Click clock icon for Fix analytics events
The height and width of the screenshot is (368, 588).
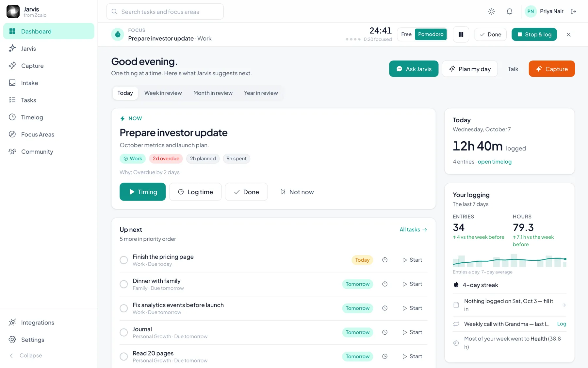(x=385, y=308)
